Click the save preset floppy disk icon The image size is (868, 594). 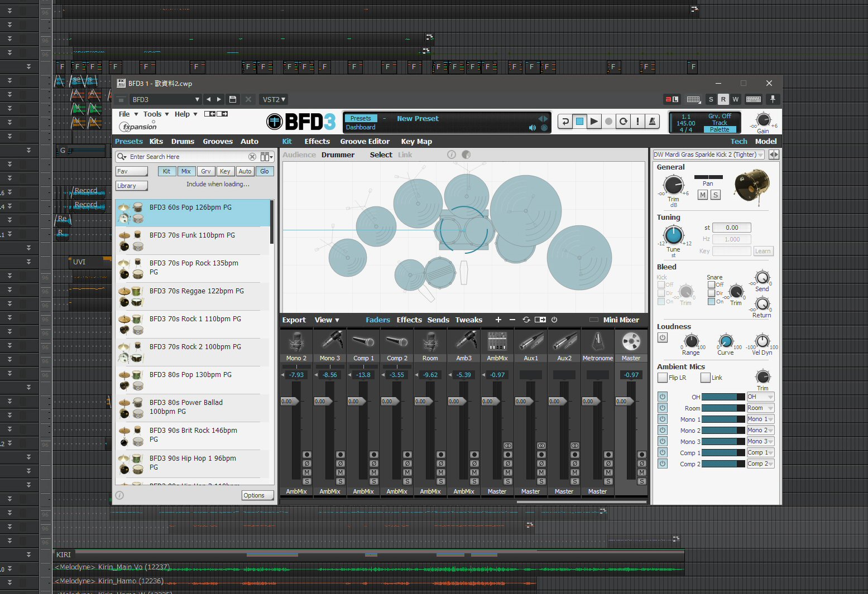pos(233,99)
